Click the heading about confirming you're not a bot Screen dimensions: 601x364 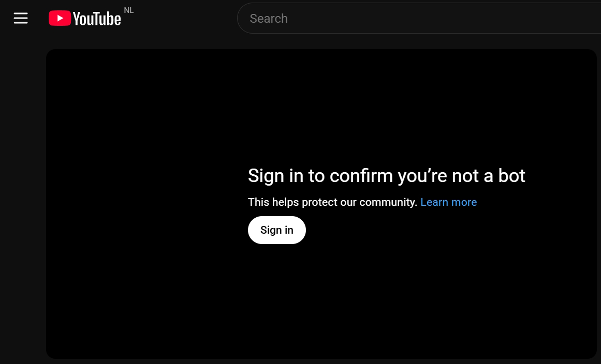click(386, 176)
